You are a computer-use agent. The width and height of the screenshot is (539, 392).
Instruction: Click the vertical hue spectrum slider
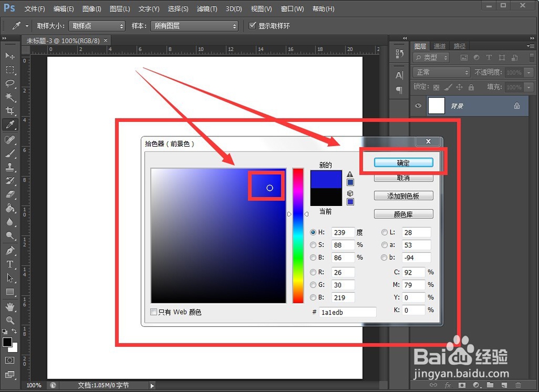point(298,236)
